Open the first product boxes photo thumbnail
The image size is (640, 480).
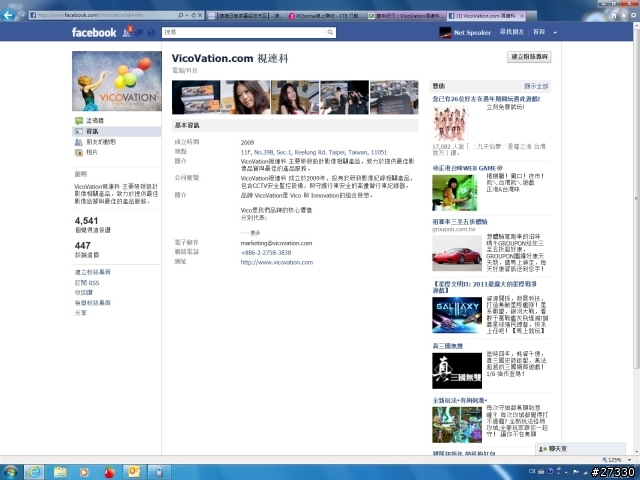point(196,97)
